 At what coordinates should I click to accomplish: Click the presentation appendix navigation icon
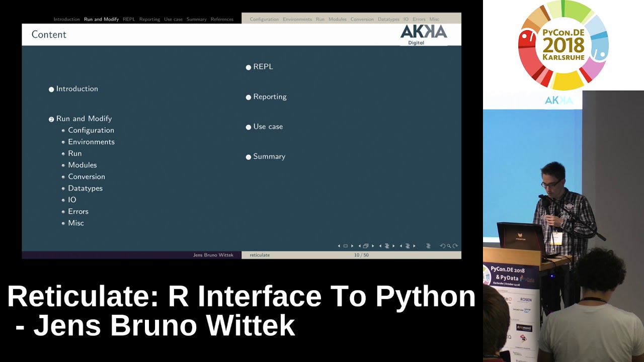pos(428,246)
